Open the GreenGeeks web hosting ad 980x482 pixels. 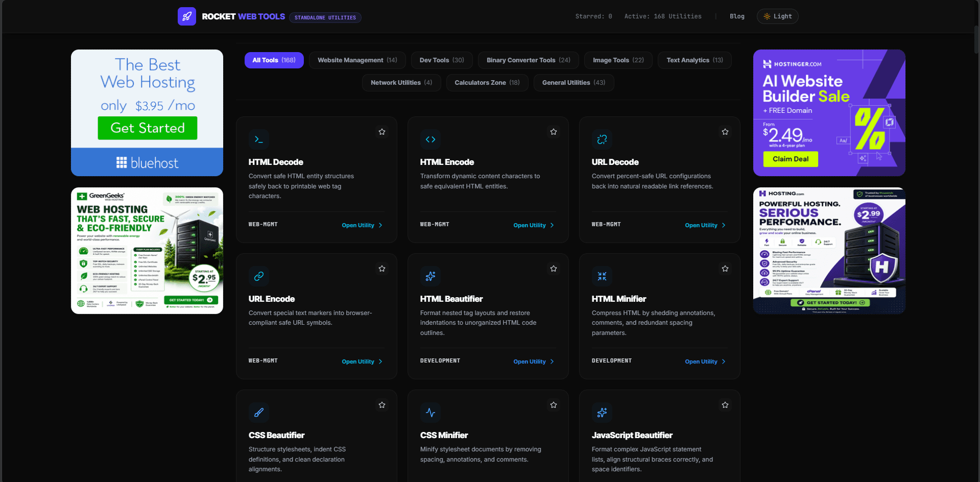(x=147, y=251)
